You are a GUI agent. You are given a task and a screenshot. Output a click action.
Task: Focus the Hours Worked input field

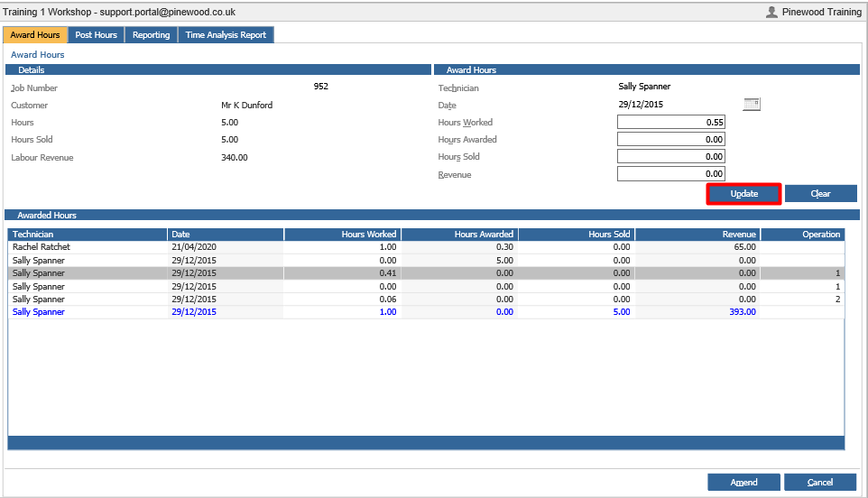[671, 123]
